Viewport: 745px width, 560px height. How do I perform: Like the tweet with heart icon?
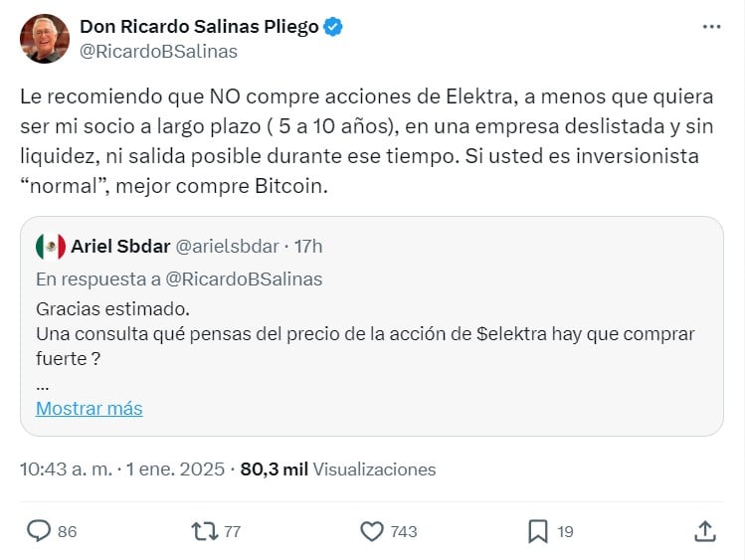[x=371, y=531]
